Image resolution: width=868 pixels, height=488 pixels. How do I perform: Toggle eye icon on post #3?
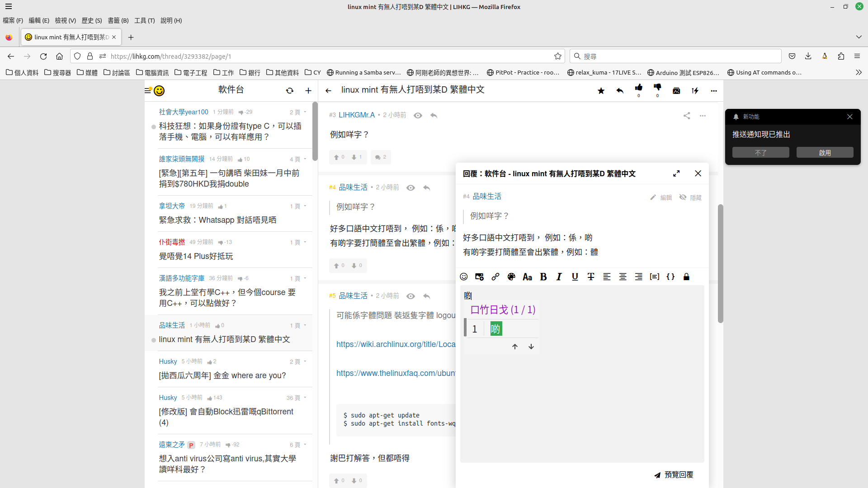pos(418,116)
